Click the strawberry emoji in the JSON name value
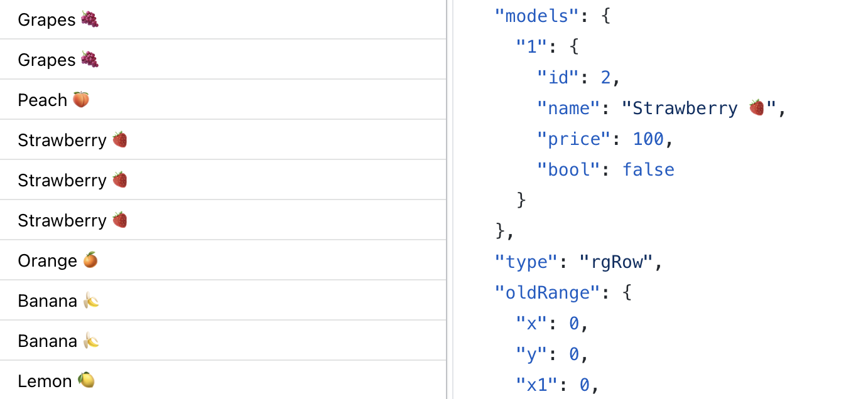 pos(757,108)
